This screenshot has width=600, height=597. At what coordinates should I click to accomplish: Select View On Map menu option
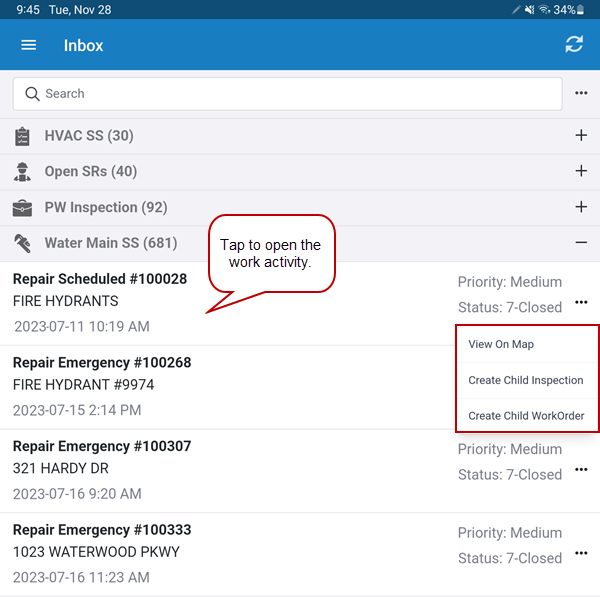[x=501, y=344]
